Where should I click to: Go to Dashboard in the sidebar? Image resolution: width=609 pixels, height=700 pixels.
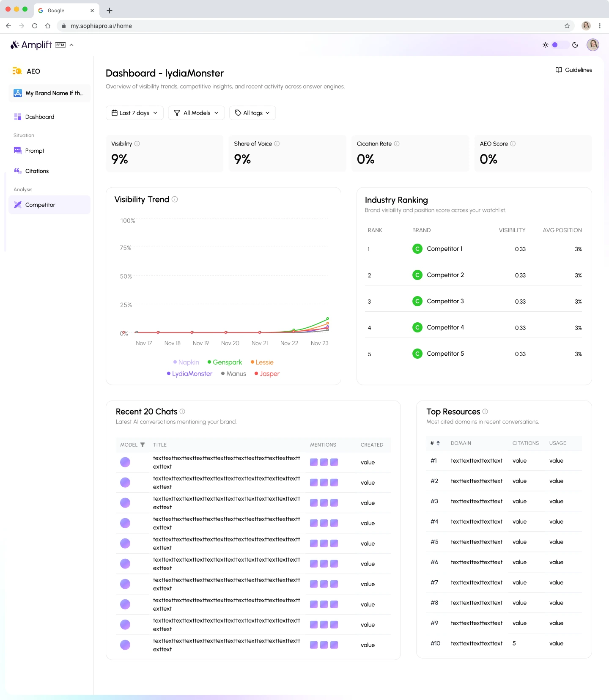tap(49, 117)
